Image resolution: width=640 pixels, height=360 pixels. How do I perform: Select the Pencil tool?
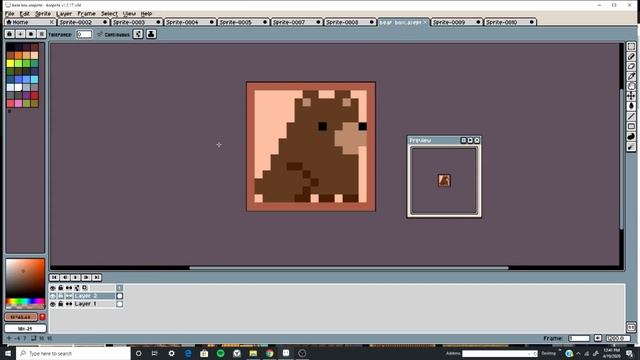[631, 56]
